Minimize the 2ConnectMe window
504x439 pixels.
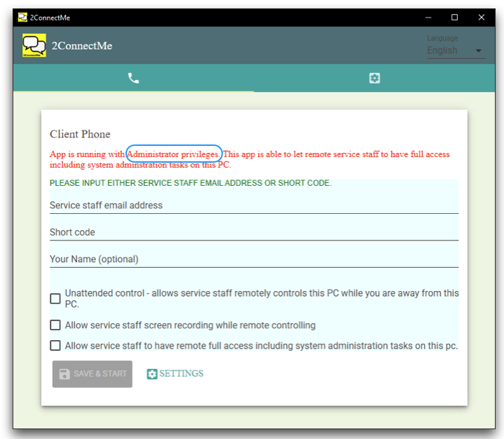coord(428,18)
